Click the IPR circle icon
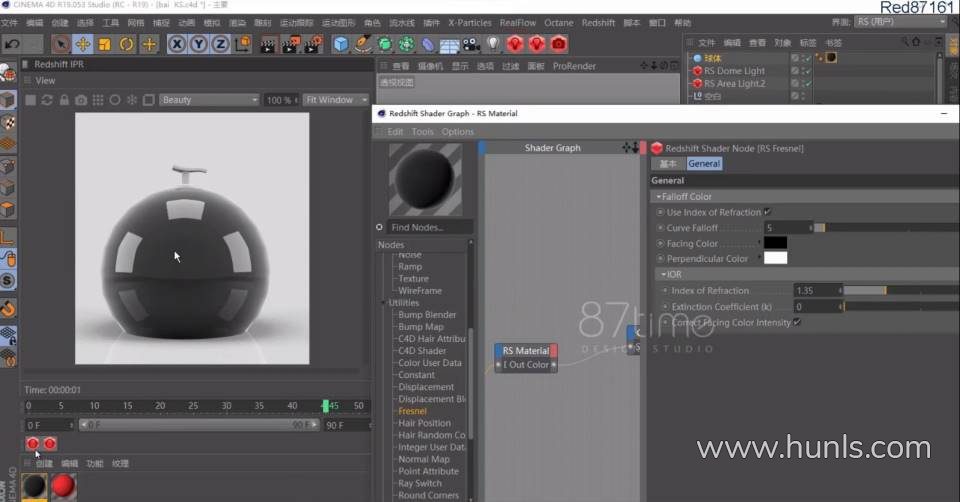This screenshot has height=502, width=960. coord(114,100)
